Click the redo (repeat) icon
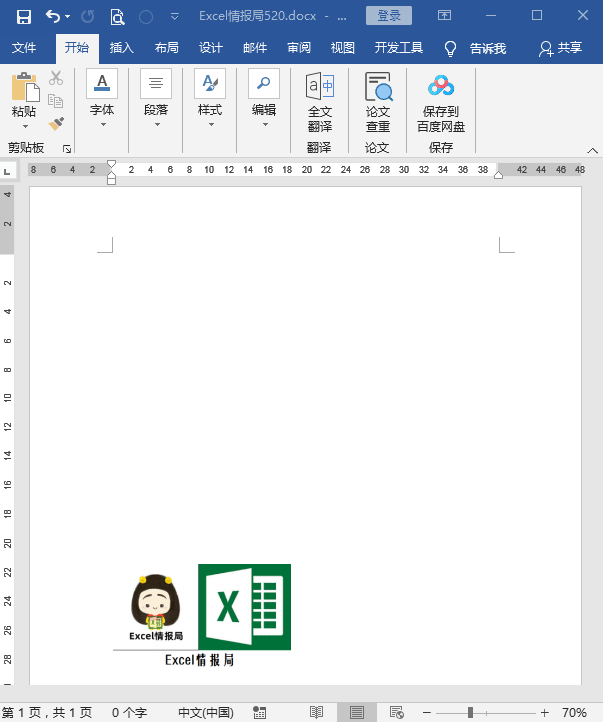Viewport: 603px width, 722px height. pyautogui.click(x=87, y=17)
